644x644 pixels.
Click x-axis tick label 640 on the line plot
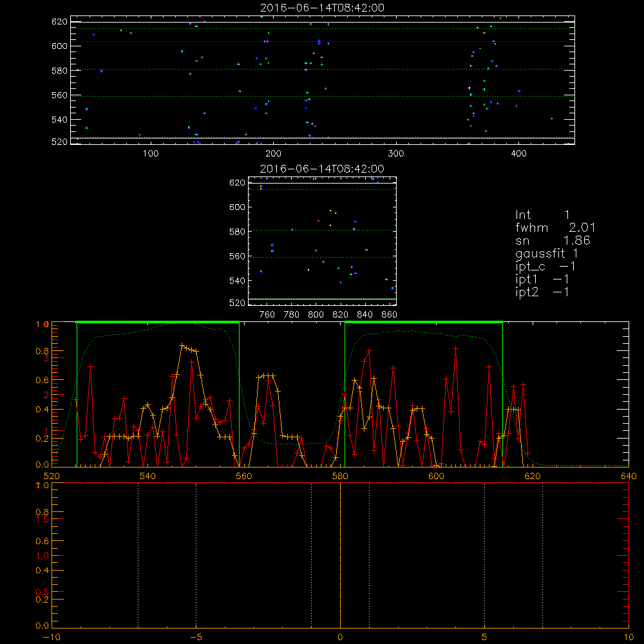(629, 476)
